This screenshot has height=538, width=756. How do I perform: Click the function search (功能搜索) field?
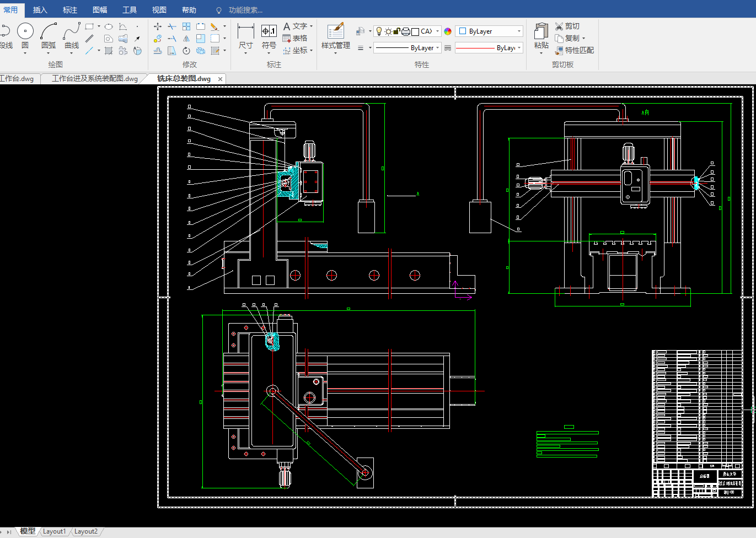pyautogui.click(x=245, y=10)
